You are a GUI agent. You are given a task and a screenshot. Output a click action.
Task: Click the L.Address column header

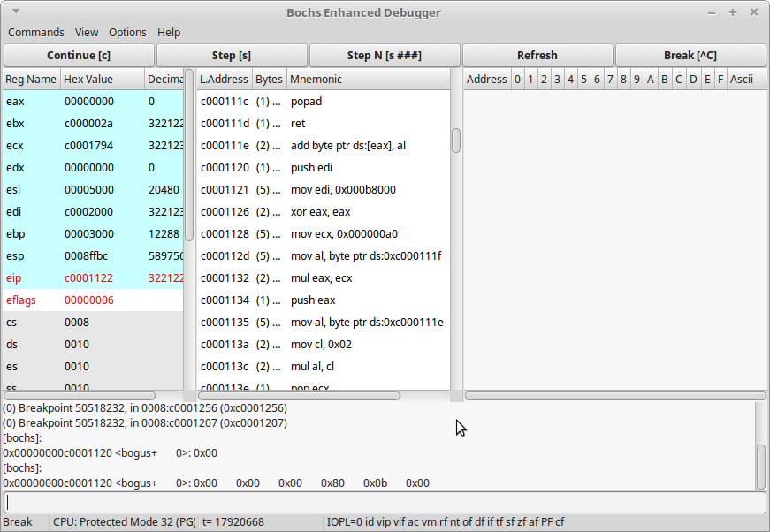click(225, 79)
